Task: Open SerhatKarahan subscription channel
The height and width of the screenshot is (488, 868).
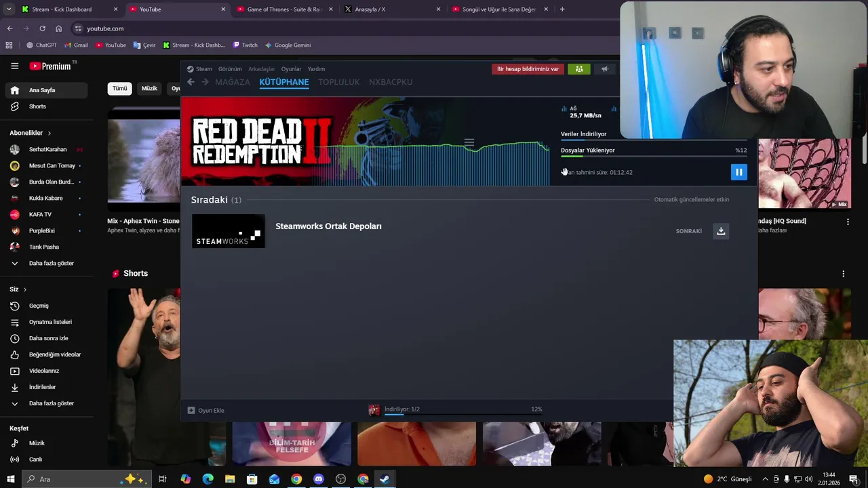Action: tap(46, 149)
